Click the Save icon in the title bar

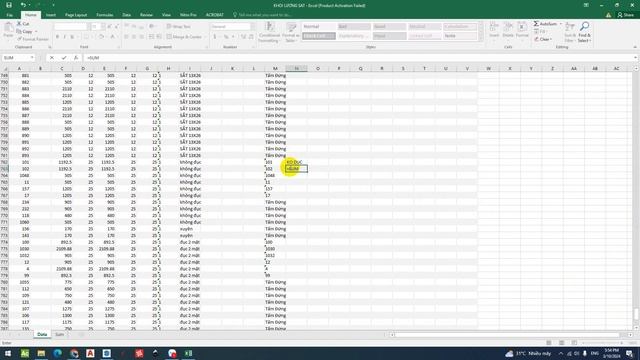point(9,5)
